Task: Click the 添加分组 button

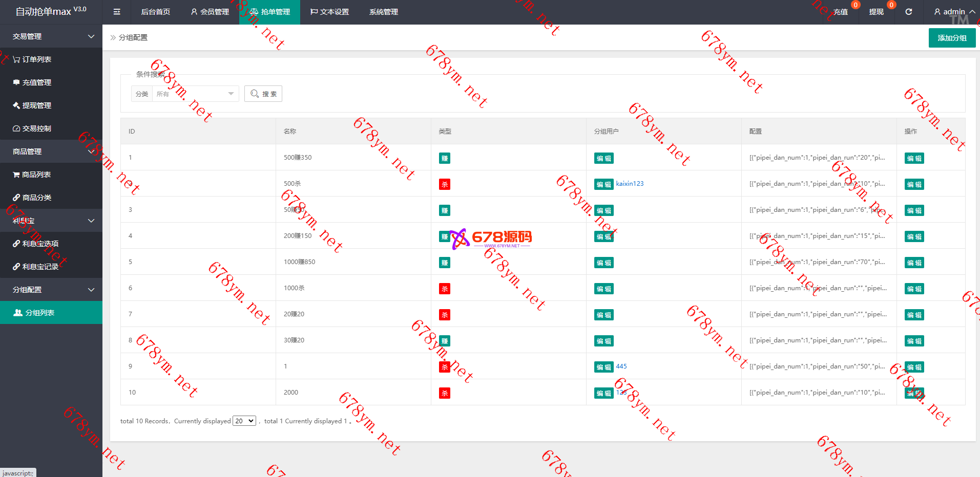Action: click(x=952, y=38)
